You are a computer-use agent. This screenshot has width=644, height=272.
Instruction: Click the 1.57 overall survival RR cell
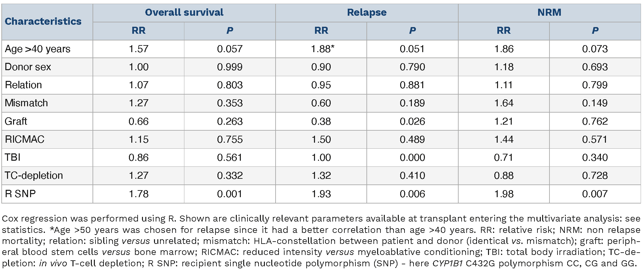pos(139,49)
